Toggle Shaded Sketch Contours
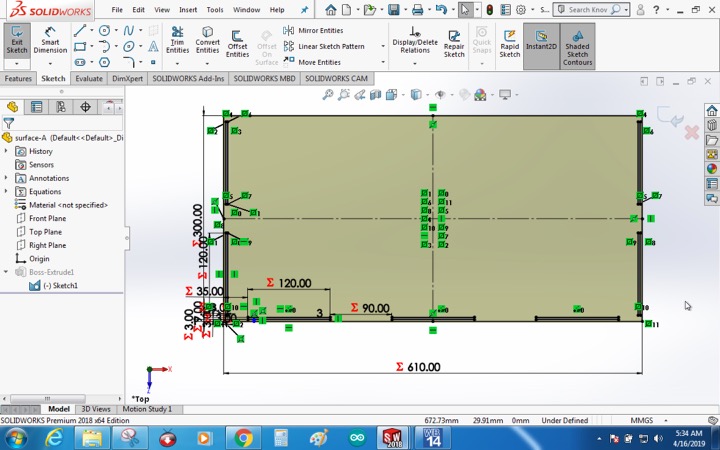The image size is (720, 450). (x=577, y=46)
